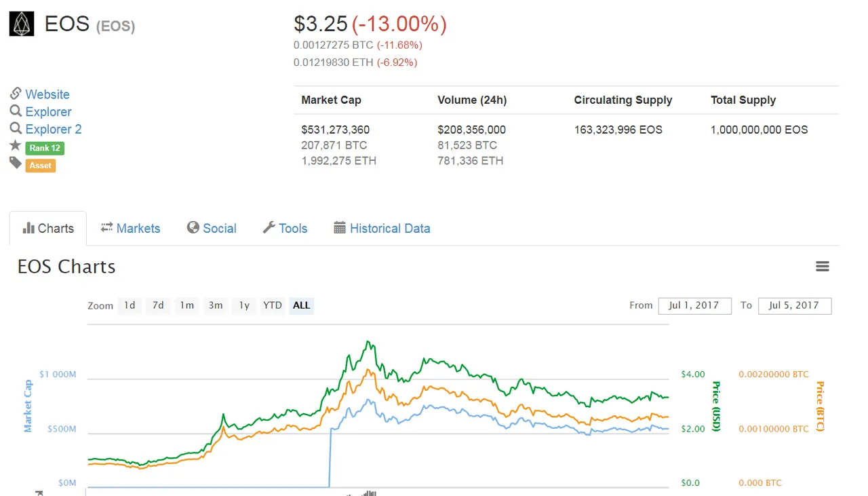
Task: Click the EOS coin logo icon
Action: [x=22, y=24]
